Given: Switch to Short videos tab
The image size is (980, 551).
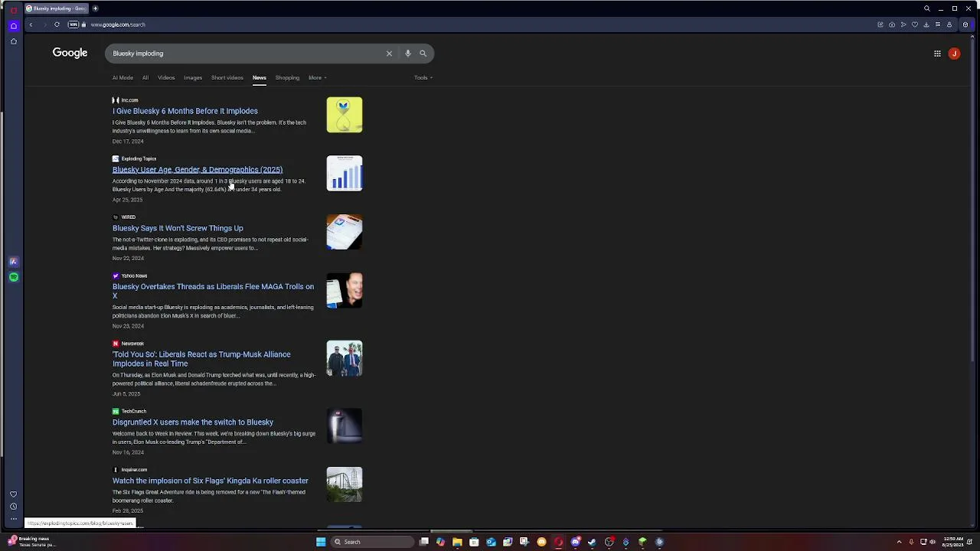Looking at the screenshot, I should point(227,77).
